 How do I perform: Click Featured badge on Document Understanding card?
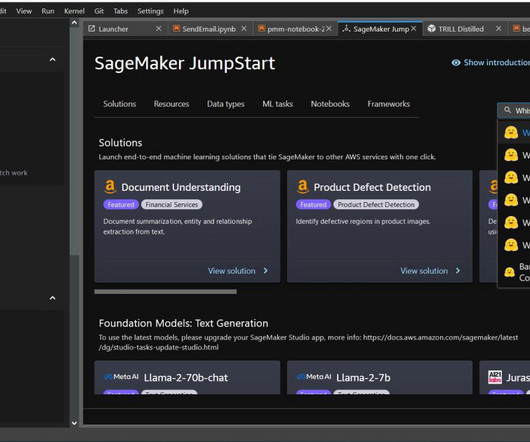[121, 204]
